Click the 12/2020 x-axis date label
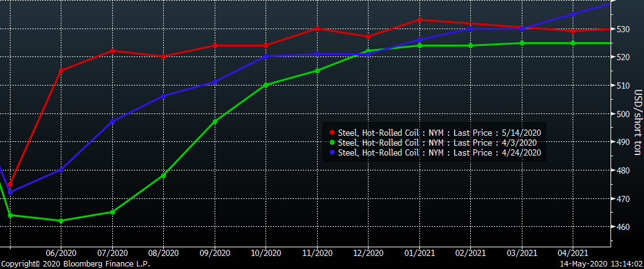Screen dimensions: 644x269 pyautogui.click(x=368, y=253)
